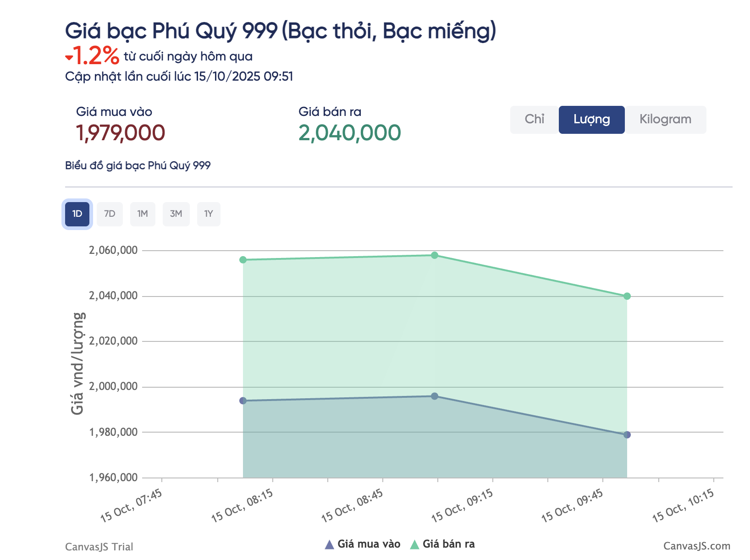Select the 3M chart range

[176, 214]
